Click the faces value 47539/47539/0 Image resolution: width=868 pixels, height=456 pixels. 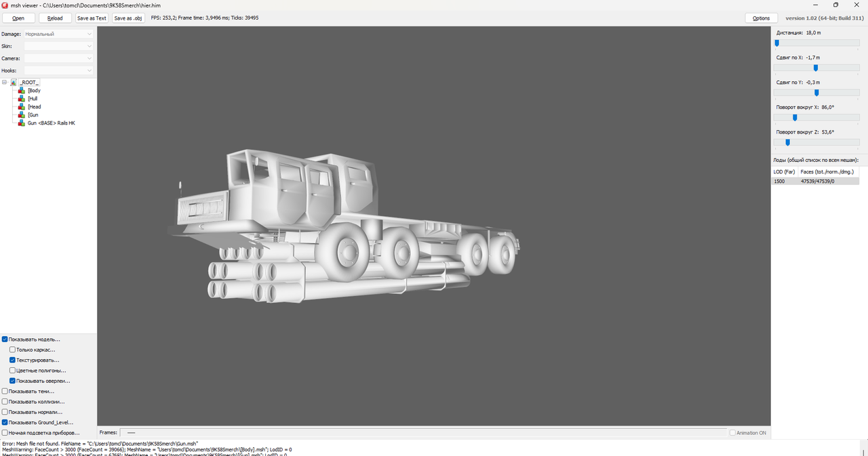tap(818, 181)
